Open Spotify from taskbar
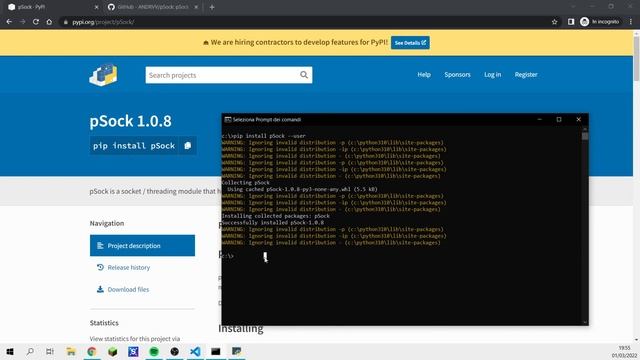The height and width of the screenshot is (360, 640). click(154, 351)
